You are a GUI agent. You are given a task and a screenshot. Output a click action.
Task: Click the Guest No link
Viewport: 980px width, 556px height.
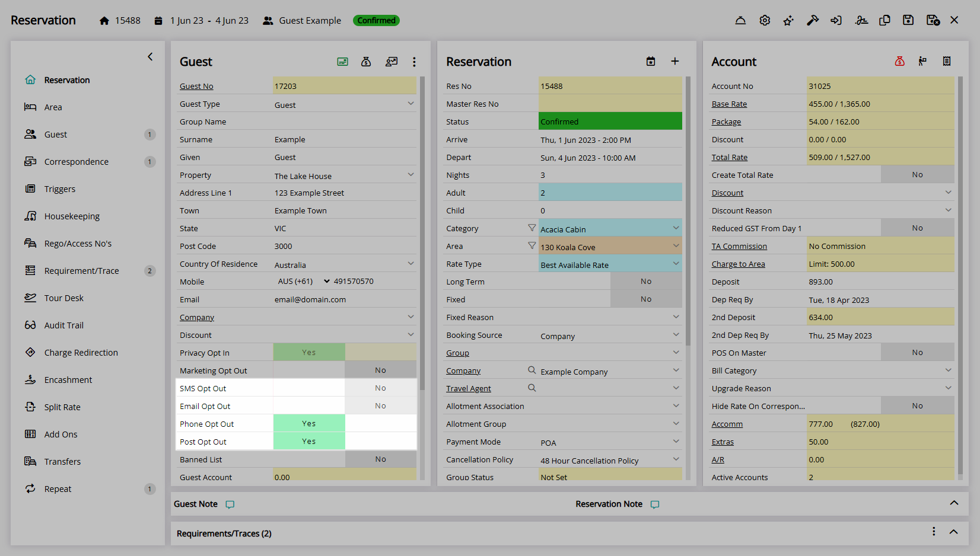pyautogui.click(x=196, y=86)
